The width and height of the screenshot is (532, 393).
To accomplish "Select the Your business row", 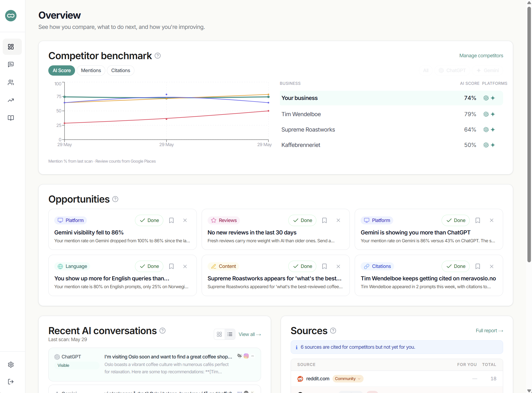I will click(x=391, y=98).
